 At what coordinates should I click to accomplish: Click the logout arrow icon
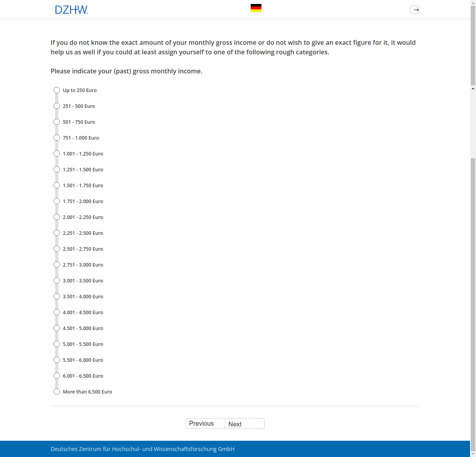(x=415, y=10)
